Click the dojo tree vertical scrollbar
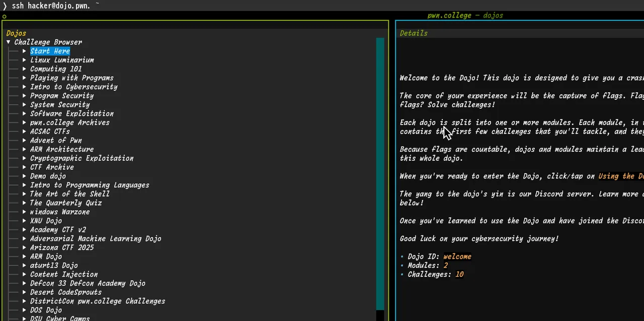Screen dimensions: 644x321 click(x=380, y=174)
